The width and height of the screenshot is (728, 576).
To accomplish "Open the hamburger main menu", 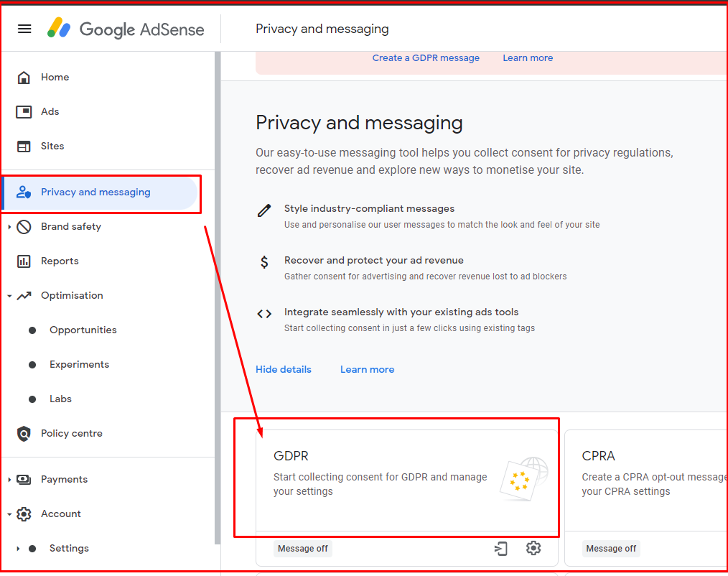I will (x=24, y=29).
